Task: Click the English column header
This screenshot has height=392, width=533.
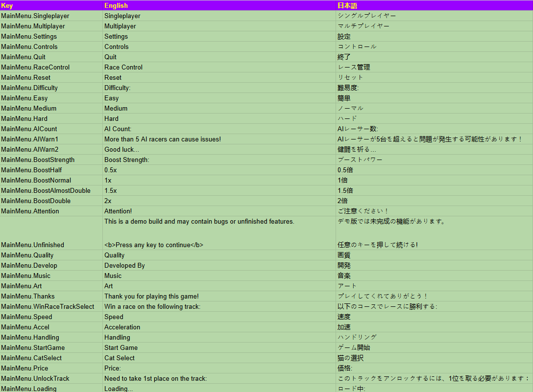Action: click(219, 5)
